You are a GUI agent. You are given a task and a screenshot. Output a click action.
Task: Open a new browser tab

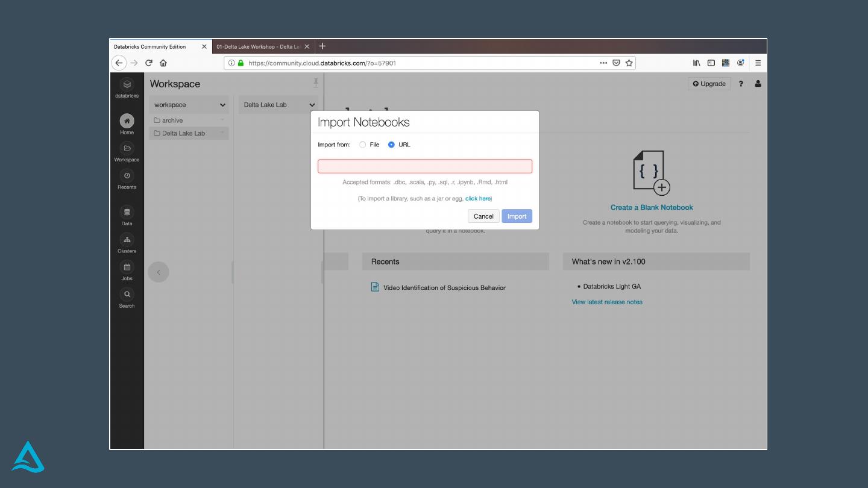pyautogui.click(x=322, y=46)
